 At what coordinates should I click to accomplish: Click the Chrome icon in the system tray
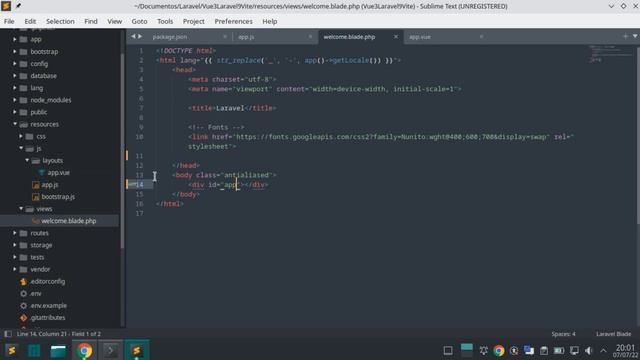[x=498, y=351]
